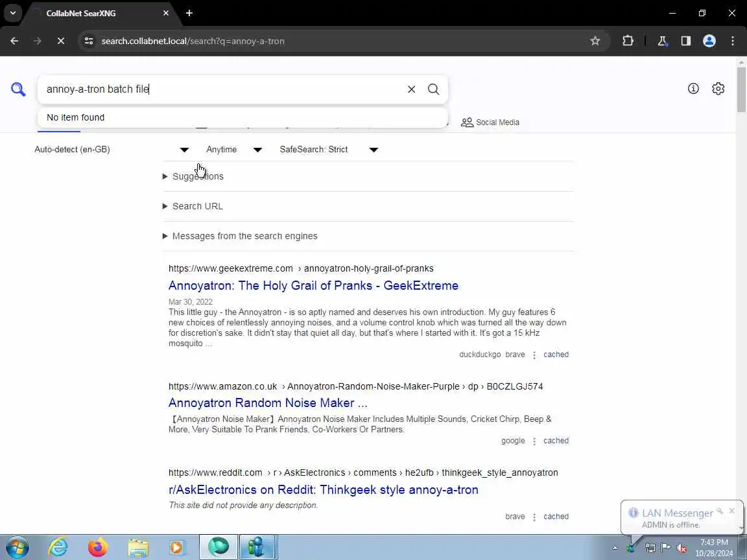
Task: View site information icon in address bar
Action: (x=89, y=41)
